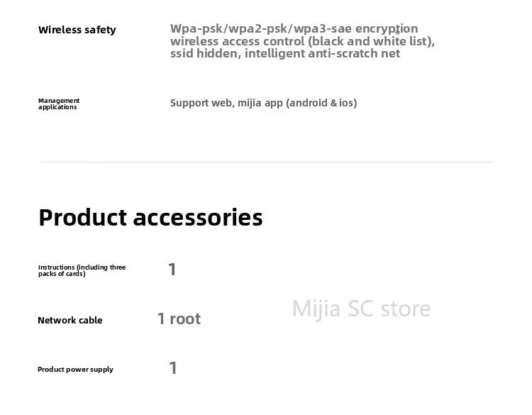
Task: Select "Support web, mijia app" description
Action: click(x=227, y=103)
